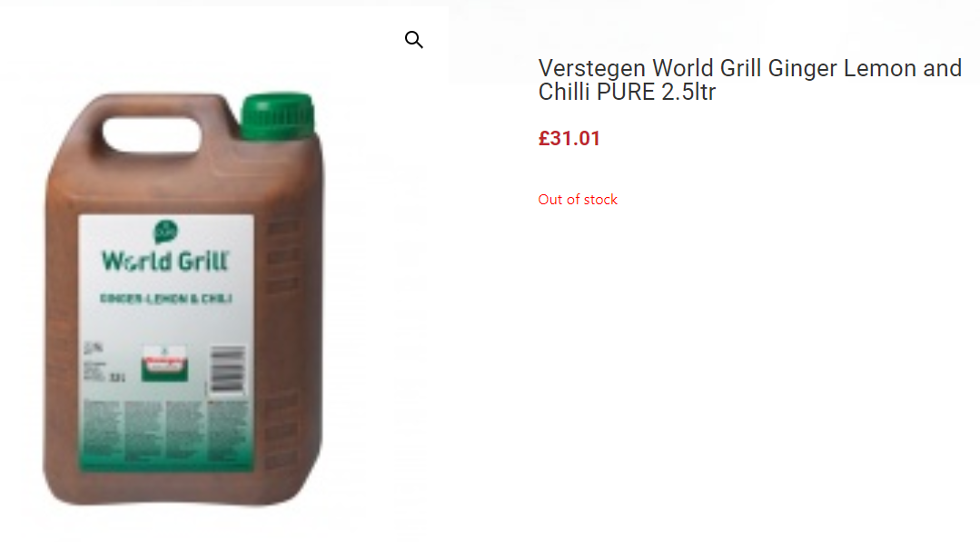980x542 pixels.
Task: Click the jerrycan handle opening
Action: pyautogui.click(x=152, y=134)
